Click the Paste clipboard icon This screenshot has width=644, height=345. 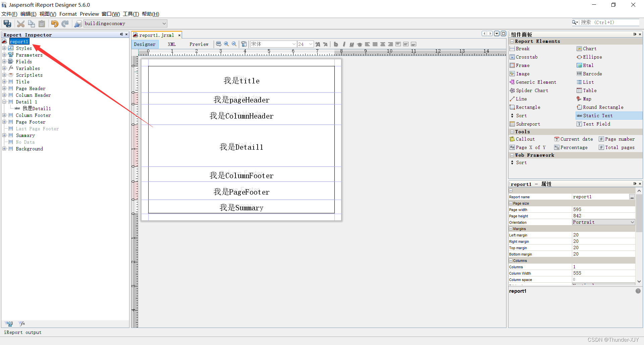(x=42, y=23)
